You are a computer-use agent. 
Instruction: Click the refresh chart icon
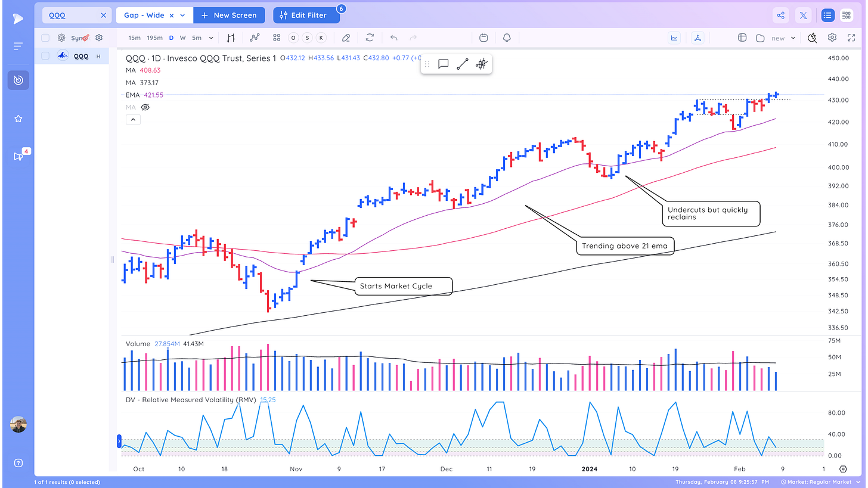370,38
